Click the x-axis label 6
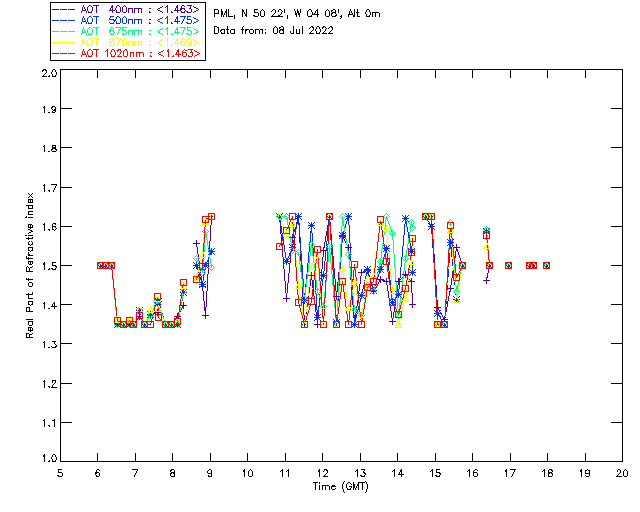The height and width of the screenshot is (512, 640). tap(98, 473)
